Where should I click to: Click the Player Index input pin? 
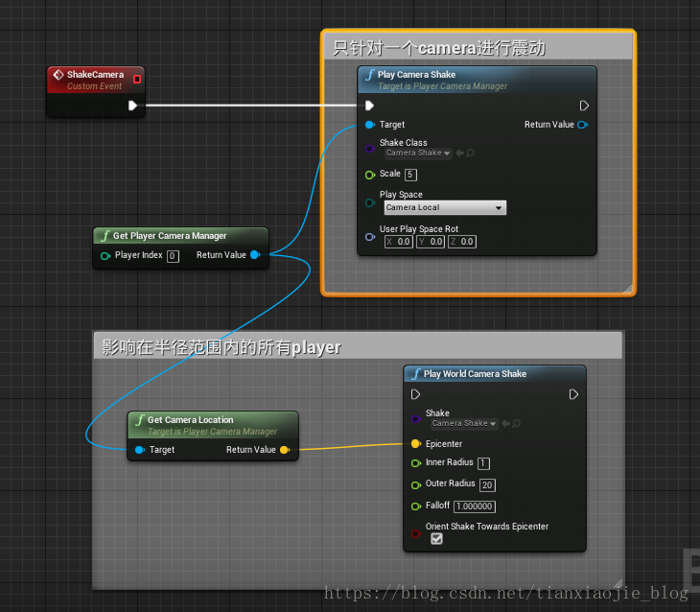point(105,256)
